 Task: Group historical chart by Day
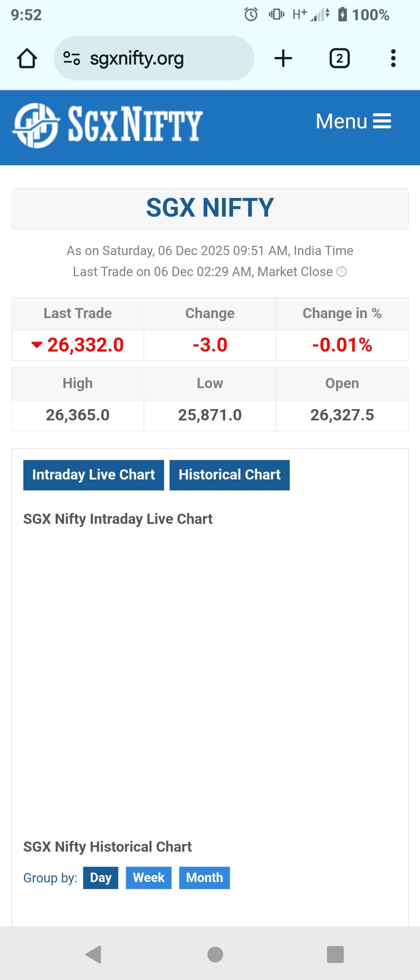click(x=101, y=878)
